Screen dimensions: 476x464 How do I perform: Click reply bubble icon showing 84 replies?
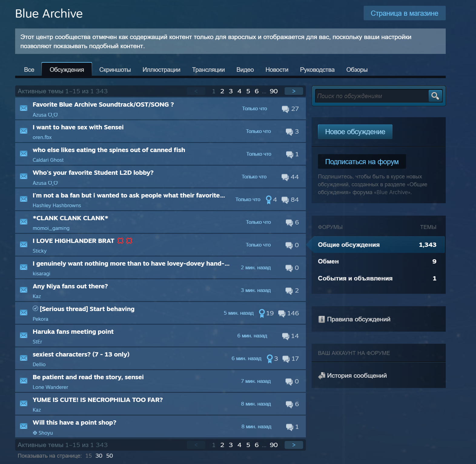click(x=285, y=200)
